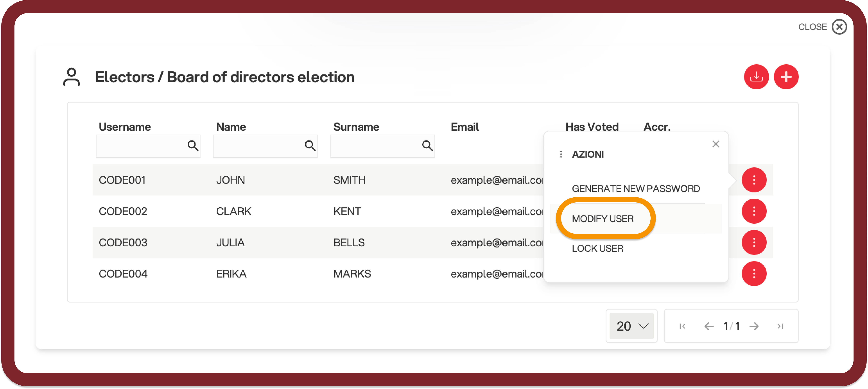Click the user profile icon beside heading

coord(71,77)
